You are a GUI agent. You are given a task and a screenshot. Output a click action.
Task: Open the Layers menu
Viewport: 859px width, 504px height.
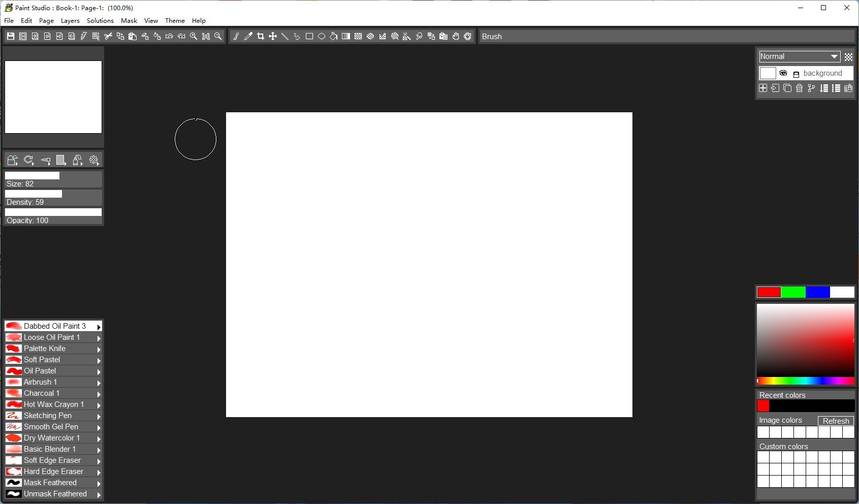(x=70, y=20)
